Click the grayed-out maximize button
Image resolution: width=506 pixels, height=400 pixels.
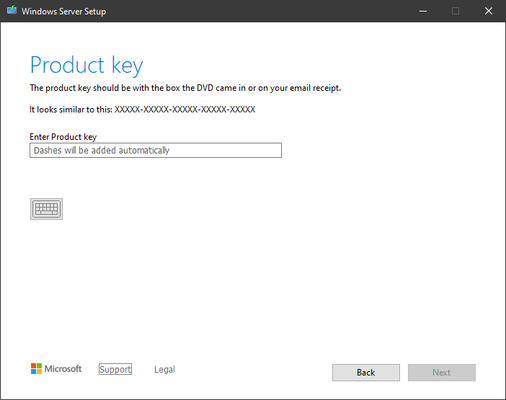(455, 11)
